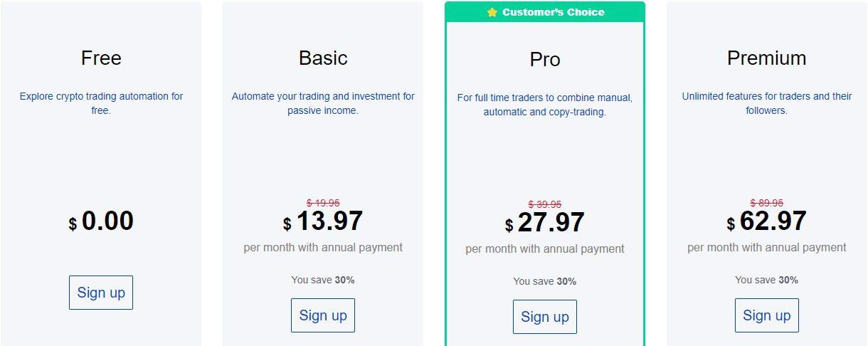Click the 'For full time traders' description
The height and width of the screenshot is (346, 868).
click(x=545, y=105)
